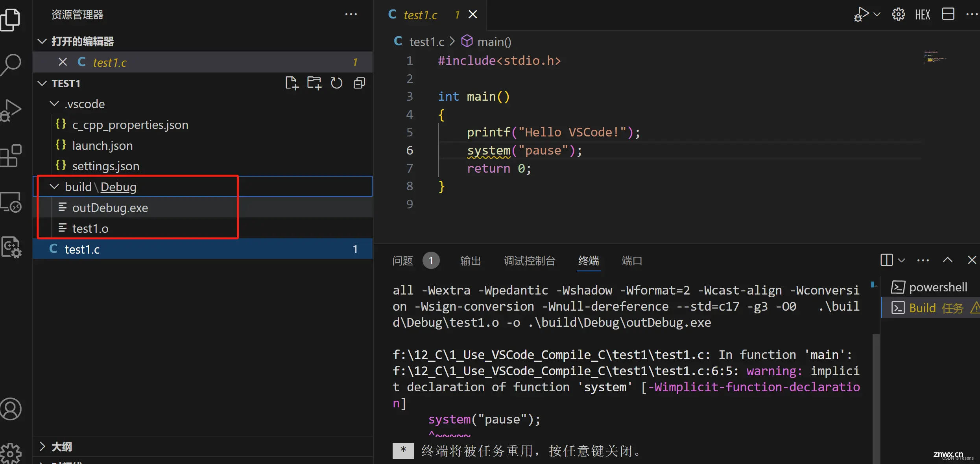This screenshot has width=980, height=464.
Task: Create a new folder in TEST1
Action: pos(314,83)
